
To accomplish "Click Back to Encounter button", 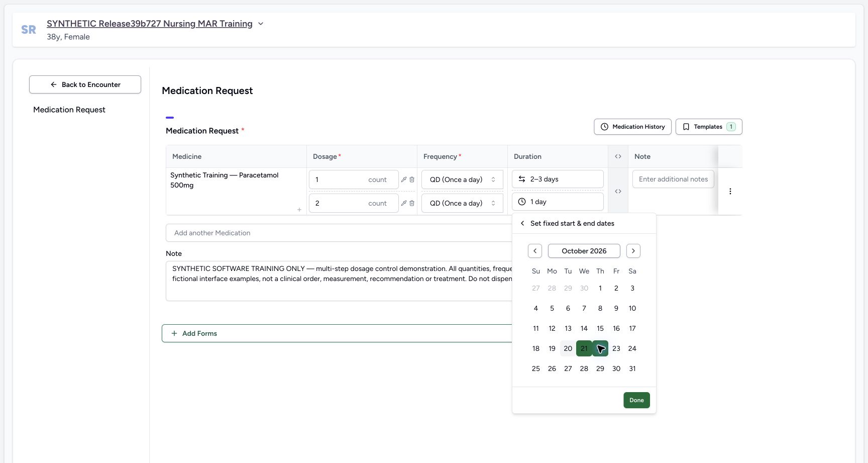I will (x=85, y=84).
